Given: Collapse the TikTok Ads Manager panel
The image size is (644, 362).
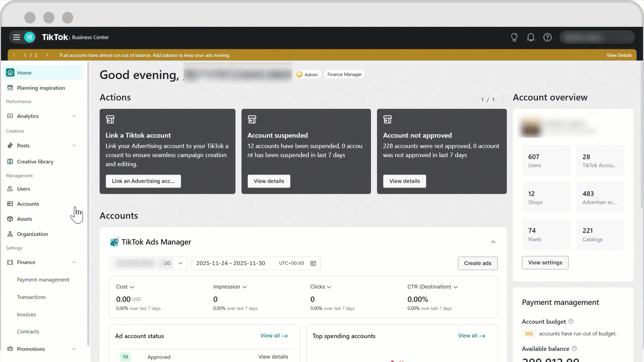Looking at the screenshot, I should coord(493,242).
